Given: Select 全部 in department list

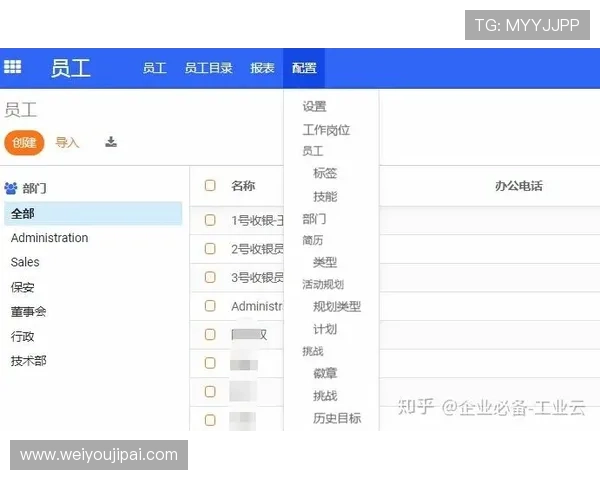Looking at the screenshot, I should point(93,214).
